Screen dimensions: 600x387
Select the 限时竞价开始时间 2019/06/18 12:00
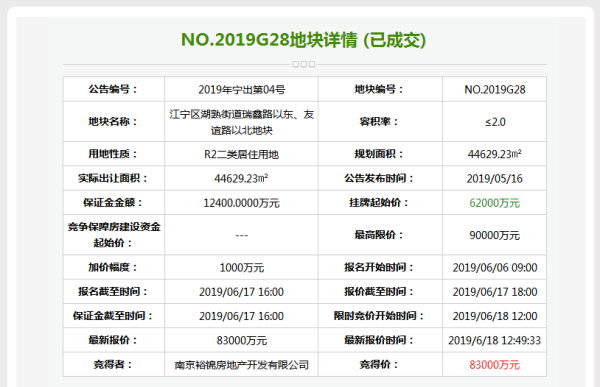tap(495, 316)
